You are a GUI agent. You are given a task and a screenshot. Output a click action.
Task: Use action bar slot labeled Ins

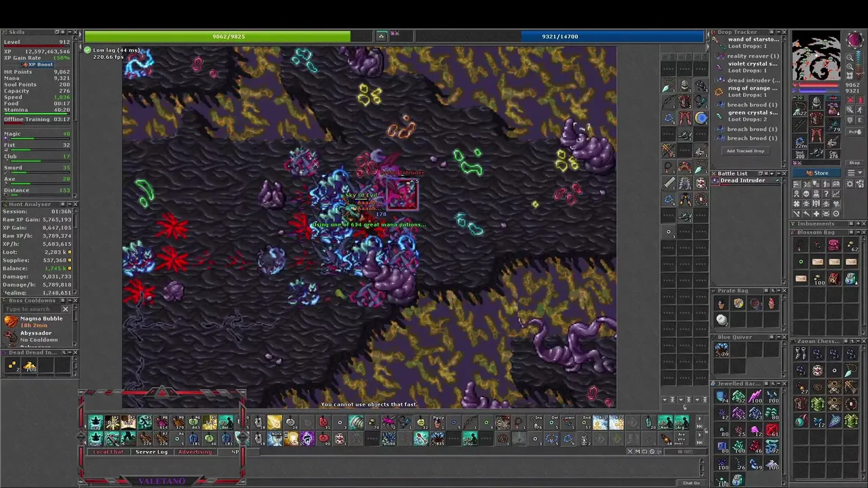(536, 422)
